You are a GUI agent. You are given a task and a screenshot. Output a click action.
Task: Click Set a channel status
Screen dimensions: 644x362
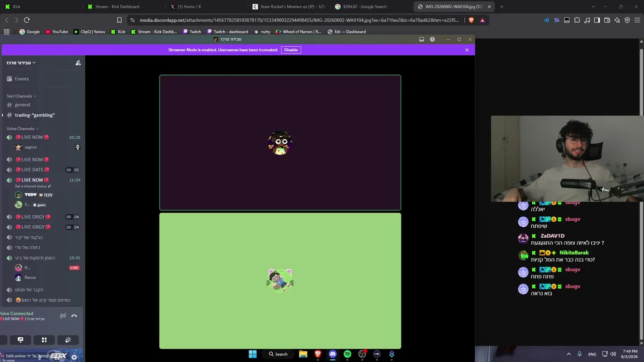pyautogui.click(x=33, y=187)
